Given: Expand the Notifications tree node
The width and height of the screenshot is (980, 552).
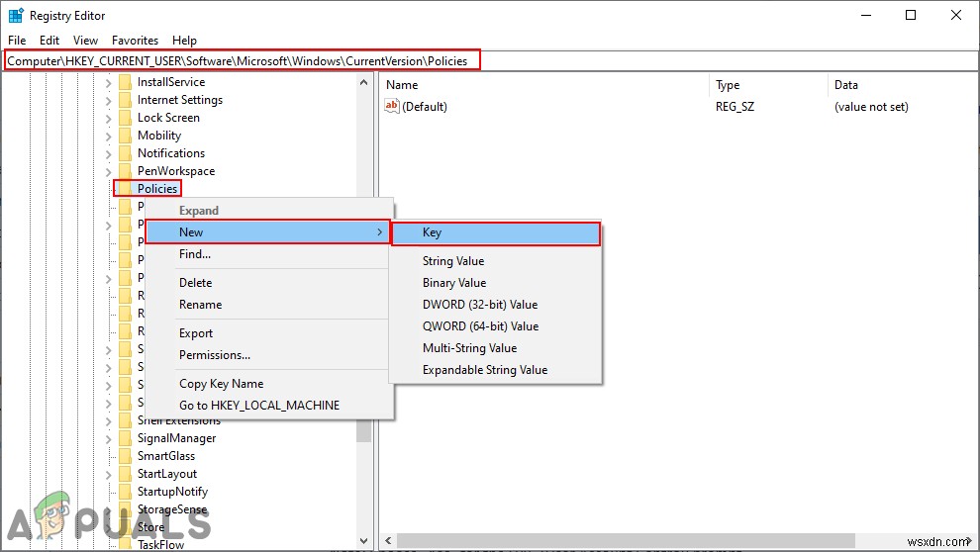Looking at the screenshot, I should (109, 153).
